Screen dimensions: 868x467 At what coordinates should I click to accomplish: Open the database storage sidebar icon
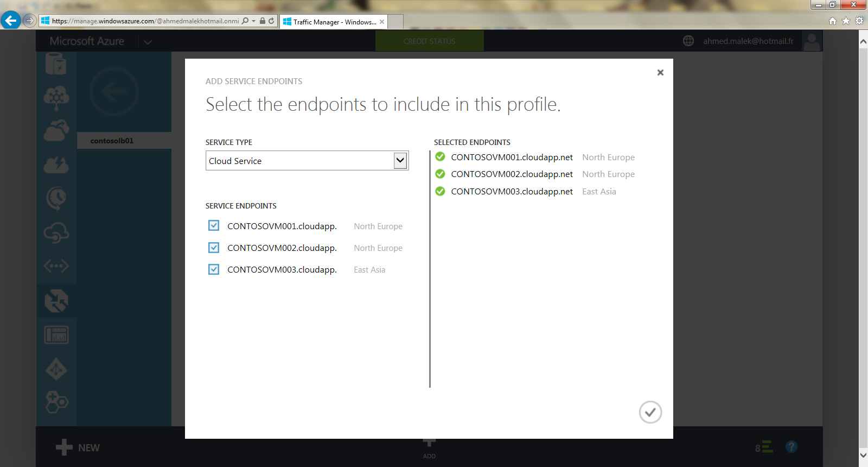click(x=56, y=64)
